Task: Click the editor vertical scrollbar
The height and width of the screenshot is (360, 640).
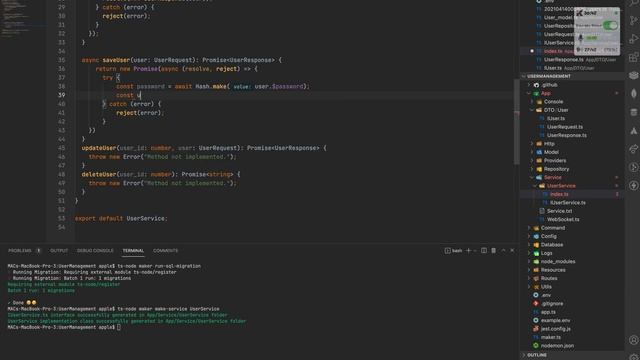Action: 516,122
